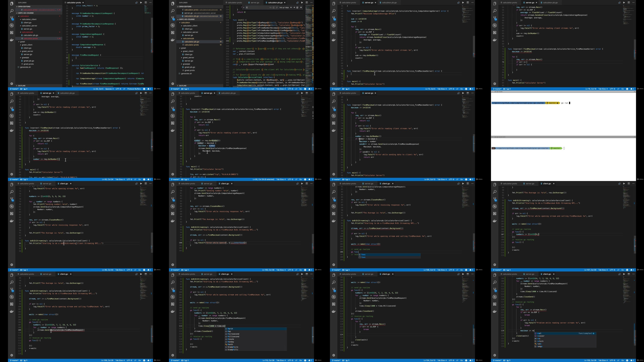This screenshot has width=644, height=362.
Task: Close the find widget showing 741 of 1164
Action: point(301,7)
